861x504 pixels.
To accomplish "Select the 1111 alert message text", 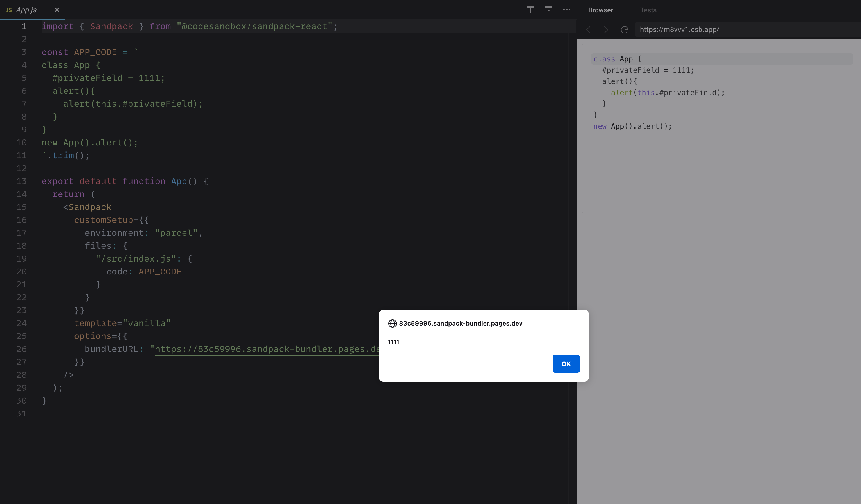I will [393, 342].
